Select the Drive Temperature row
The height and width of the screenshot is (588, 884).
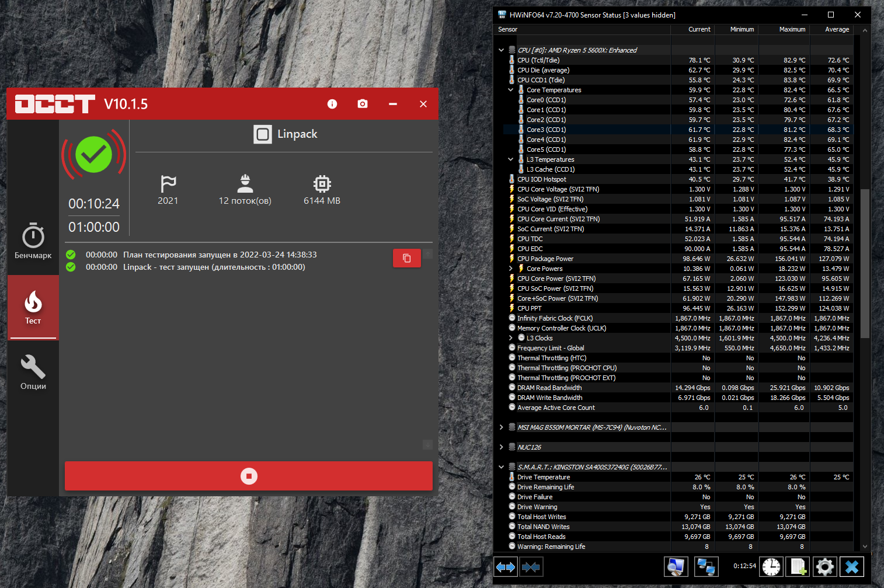point(674,477)
